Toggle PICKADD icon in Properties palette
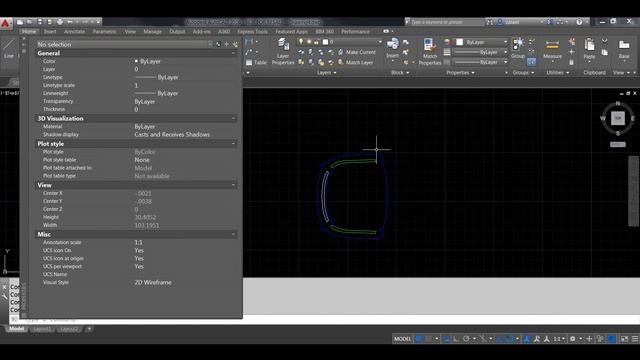Screen dimensions: 640x360 point(218,44)
